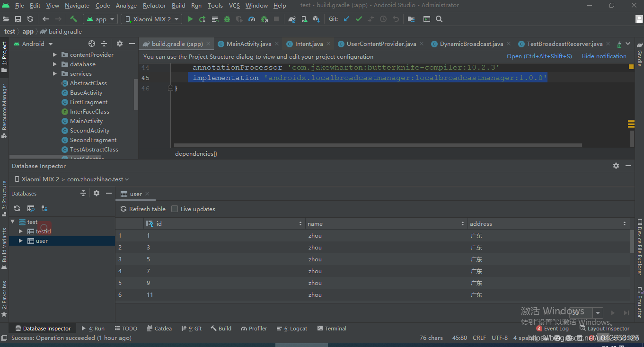Click Attach Debugger to Android Process icon

264,19
